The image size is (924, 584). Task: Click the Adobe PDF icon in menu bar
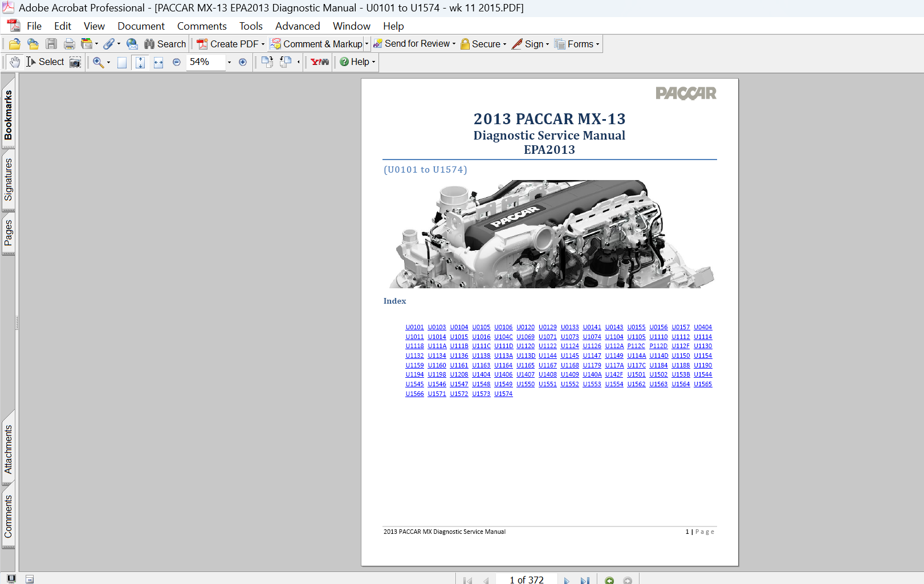pyautogui.click(x=13, y=26)
